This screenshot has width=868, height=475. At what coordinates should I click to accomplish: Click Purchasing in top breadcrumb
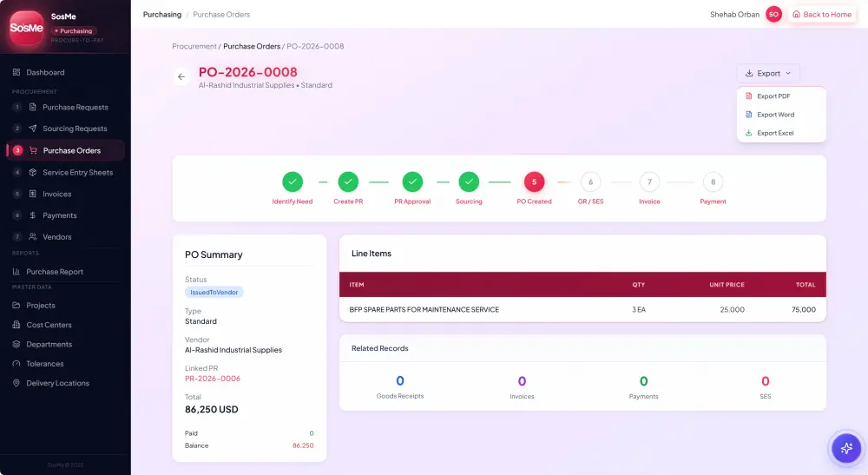point(162,15)
